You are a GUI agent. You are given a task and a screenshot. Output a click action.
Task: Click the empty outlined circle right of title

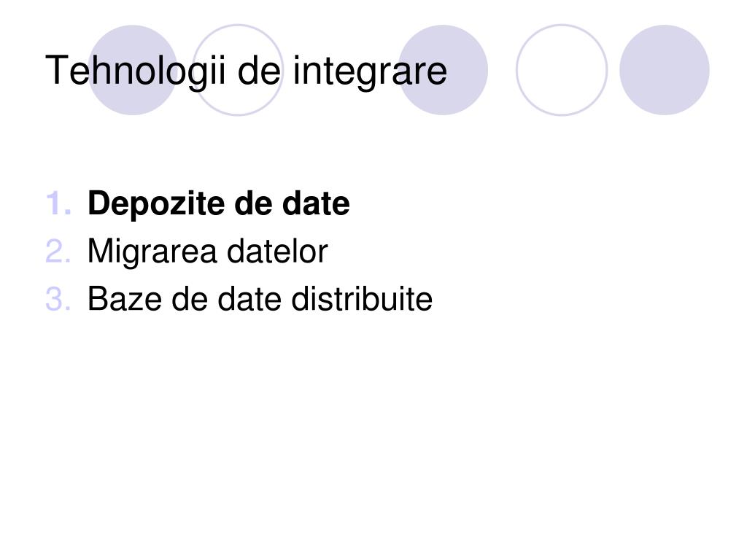tap(562, 70)
